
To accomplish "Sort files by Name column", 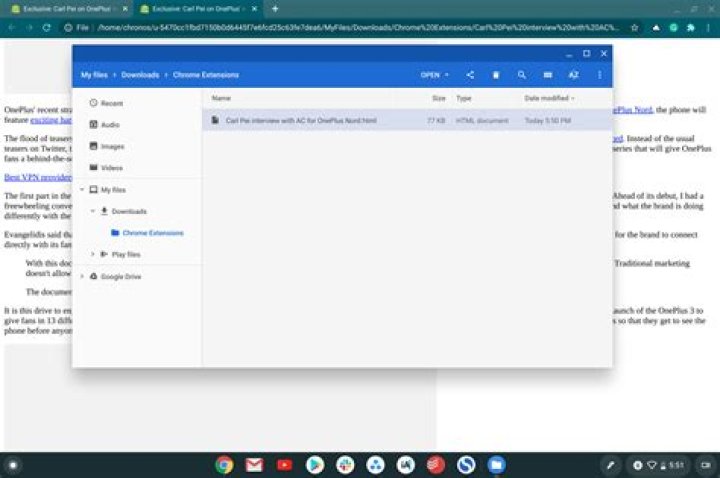I will 221,98.
